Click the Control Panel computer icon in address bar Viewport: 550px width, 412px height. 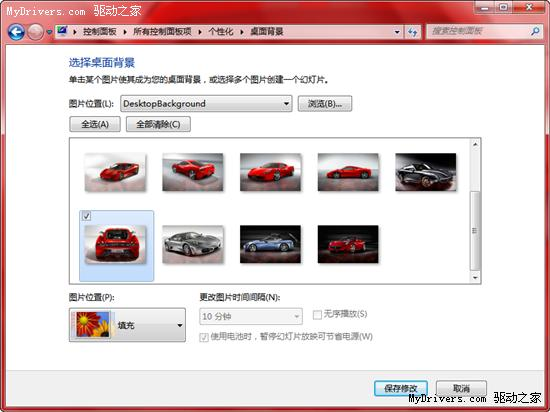coord(62,32)
